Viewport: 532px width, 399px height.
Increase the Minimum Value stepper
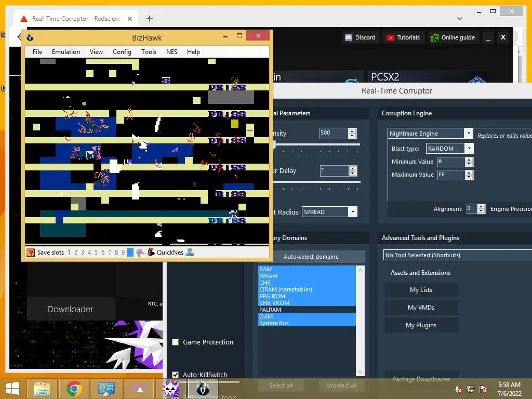[469, 159]
